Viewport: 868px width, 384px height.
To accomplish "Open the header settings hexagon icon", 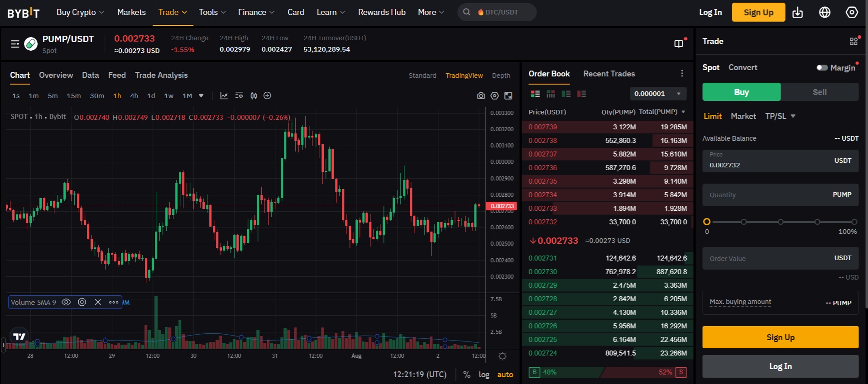I will click(852, 13).
